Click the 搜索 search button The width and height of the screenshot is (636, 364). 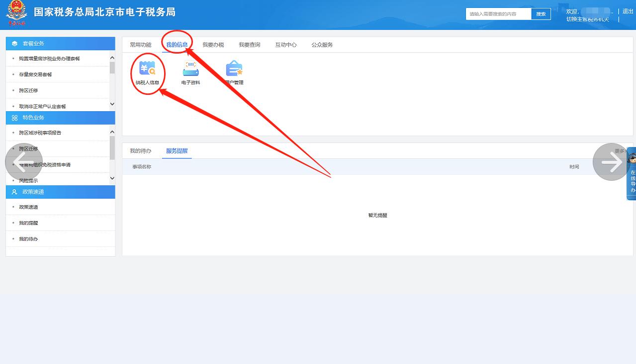point(541,14)
